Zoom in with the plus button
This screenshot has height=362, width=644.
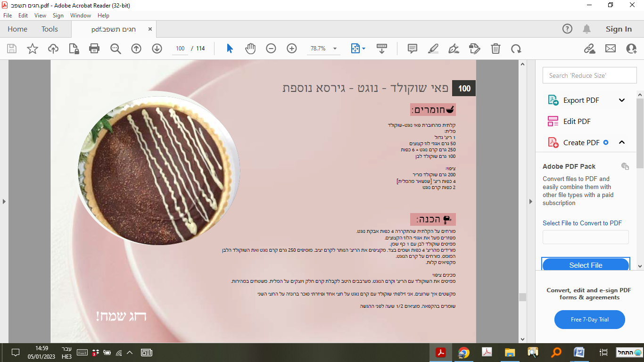click(x=292, y=49)
